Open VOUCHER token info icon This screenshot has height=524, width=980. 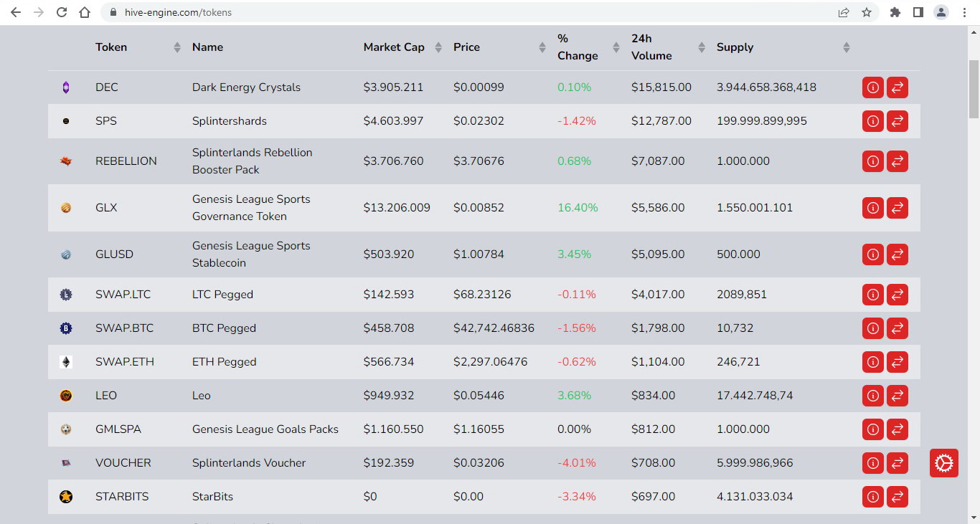coord(873,463)
